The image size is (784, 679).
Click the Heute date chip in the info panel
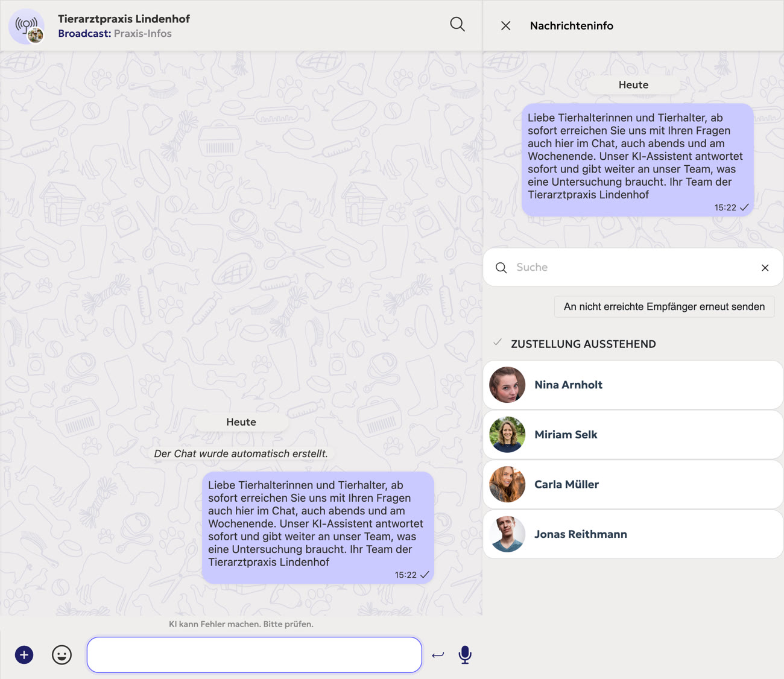pyautogui.click(x=633, y=85)
